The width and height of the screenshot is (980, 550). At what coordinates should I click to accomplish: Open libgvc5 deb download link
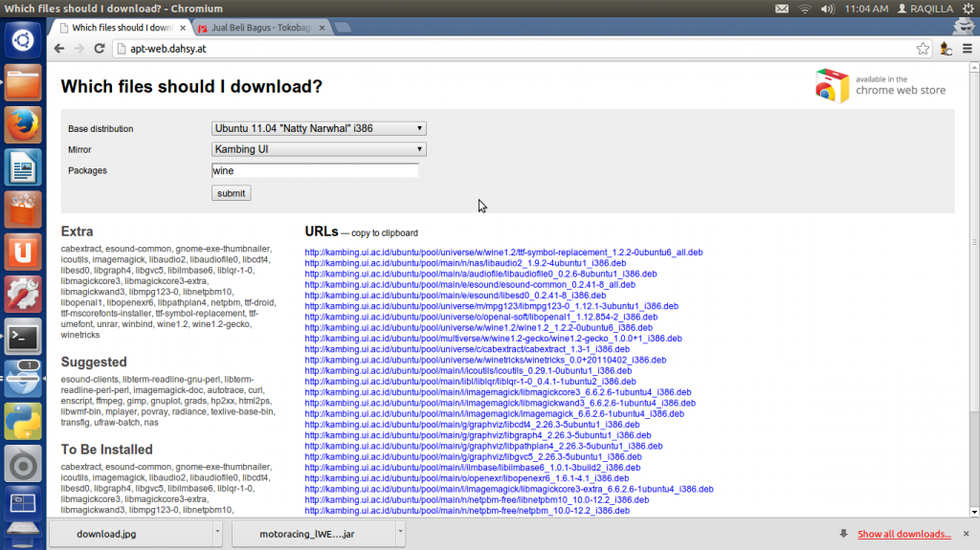[x=473, y=457]
